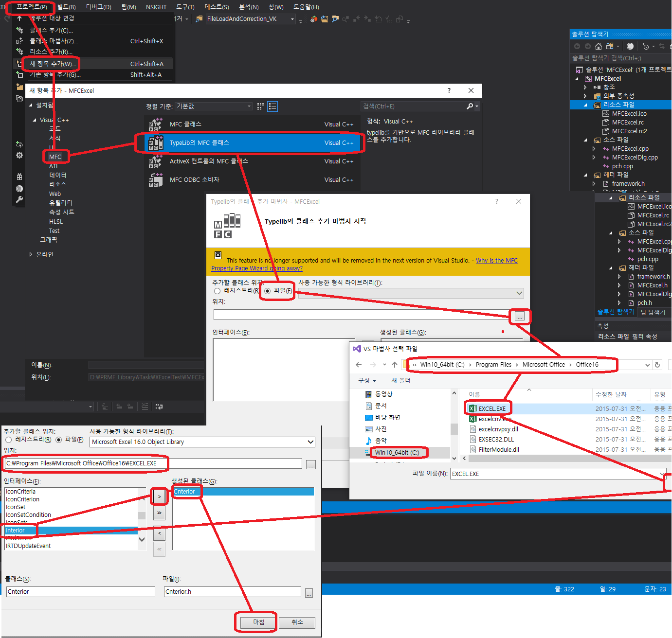
Task: Open FileLoadAndCorrection_VK toolbar combo box
Action: [x=250, y=19]
